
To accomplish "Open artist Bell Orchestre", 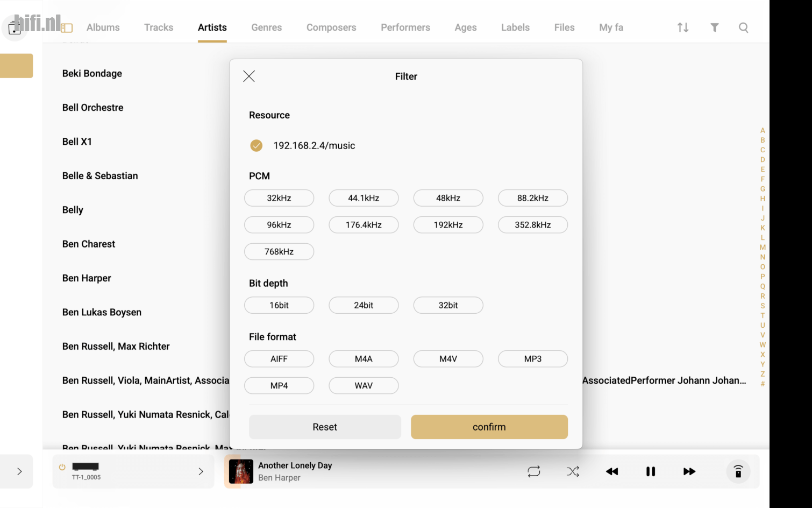I will click(92, 108).
